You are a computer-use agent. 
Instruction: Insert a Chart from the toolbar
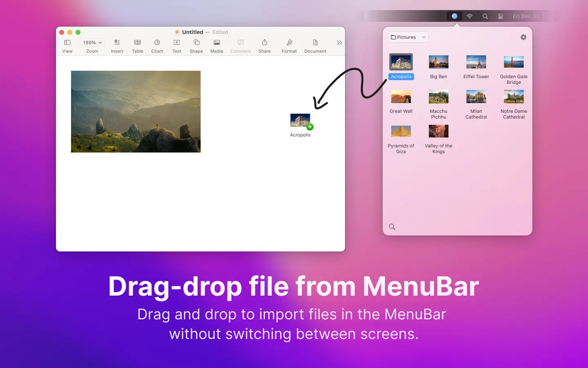[157, 43]
